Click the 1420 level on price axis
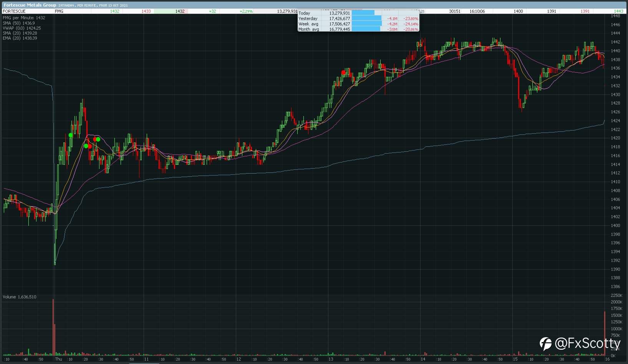This screenshot has height=364, width=628. pyautogui.click(x=615, y=138)
